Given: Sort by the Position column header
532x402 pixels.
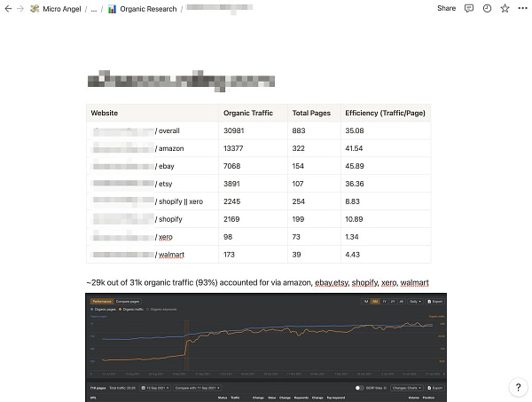Looking at the screenshot, I should pyautogui.click(x=428, y=398).
